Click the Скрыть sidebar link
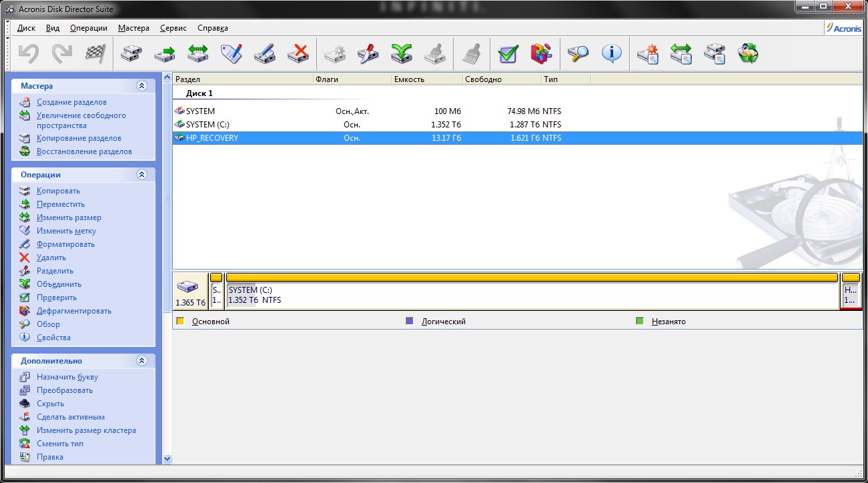 (50, 404)
